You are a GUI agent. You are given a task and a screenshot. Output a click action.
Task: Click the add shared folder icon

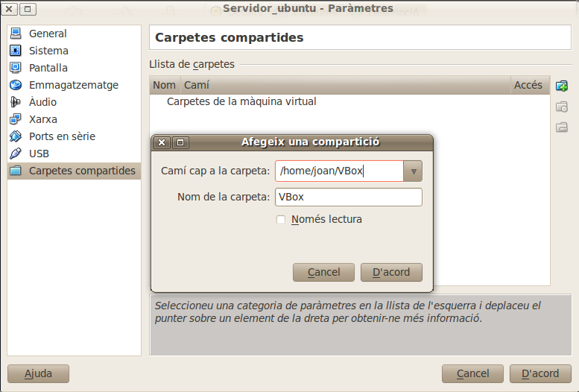[562, 86]
